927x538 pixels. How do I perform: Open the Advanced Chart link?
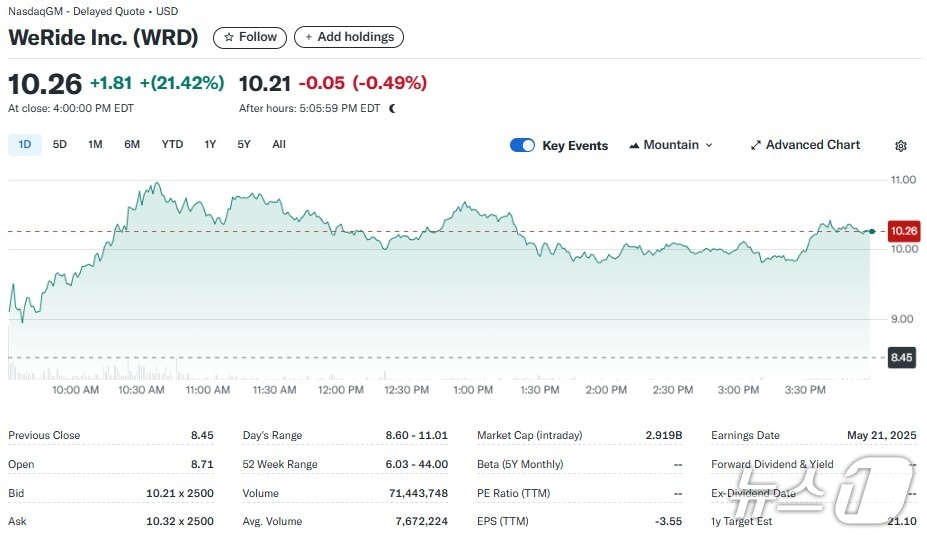[x=812, y=145]
